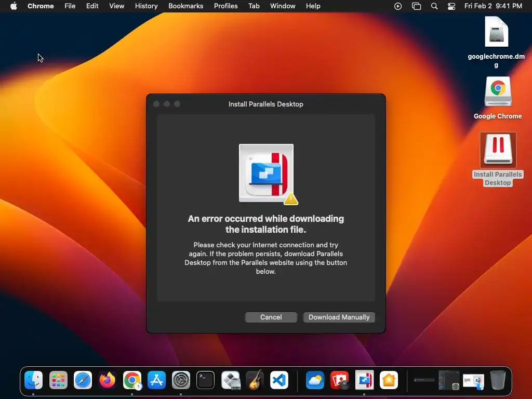This screenshot has height=399, width=532.
Task: Open the File menu
Action: click(70, 6)
